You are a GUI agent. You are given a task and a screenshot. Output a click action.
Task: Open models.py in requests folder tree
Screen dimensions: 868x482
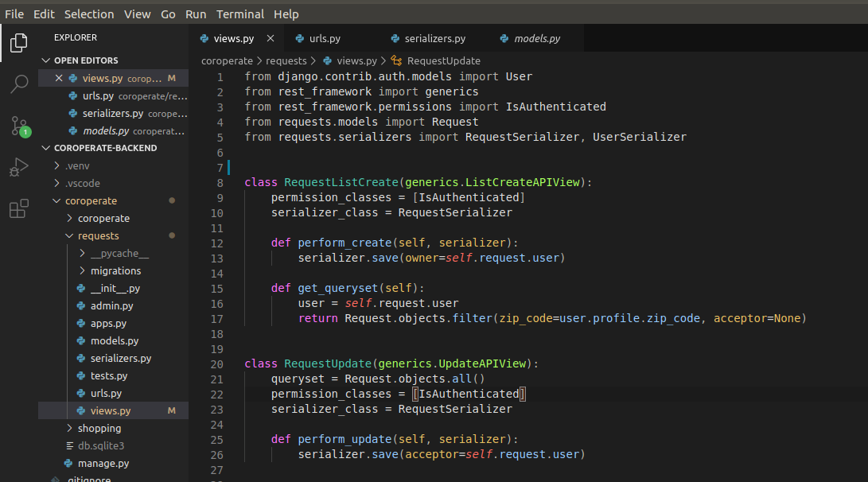[x=114, y=341]
